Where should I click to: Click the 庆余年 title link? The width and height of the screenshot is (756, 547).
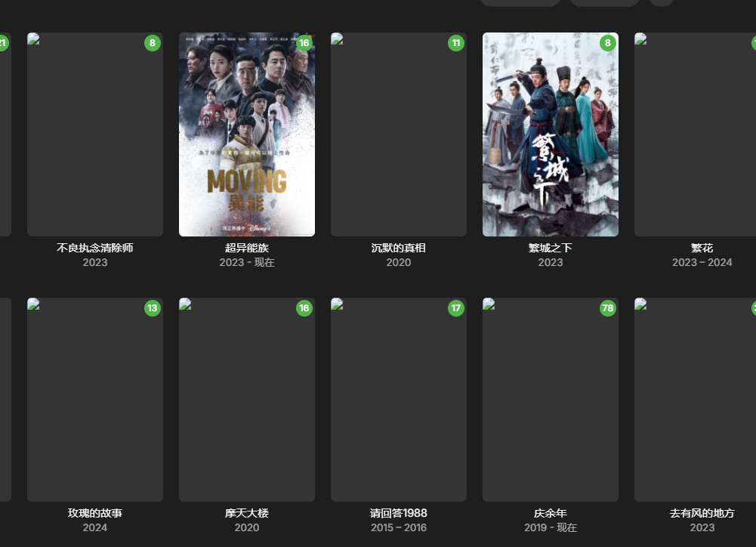coord(551,513)
